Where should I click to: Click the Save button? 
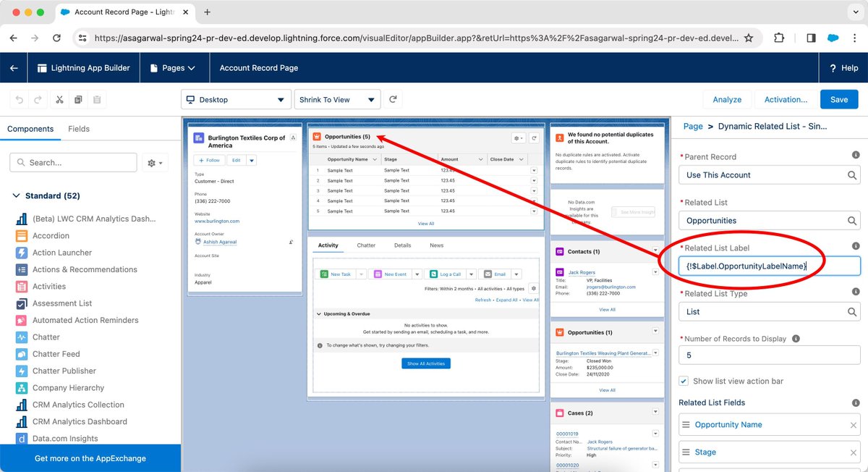(839, 100)
